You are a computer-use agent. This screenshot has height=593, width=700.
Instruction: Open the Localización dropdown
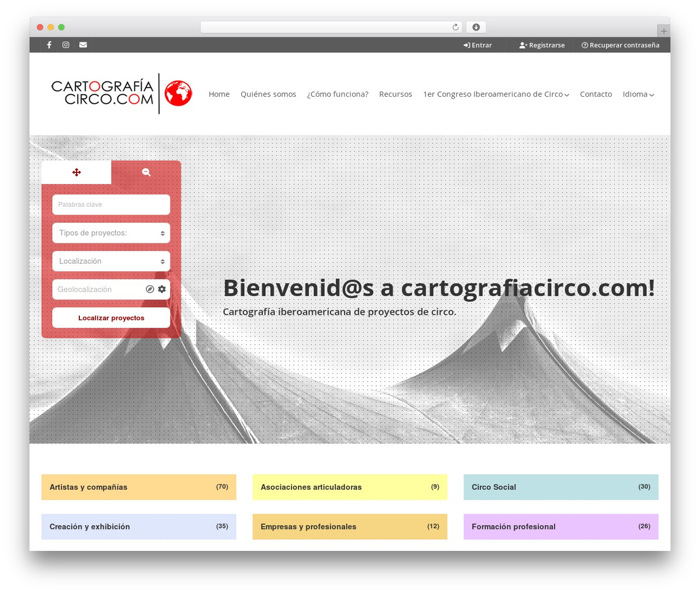pos(111,261)
